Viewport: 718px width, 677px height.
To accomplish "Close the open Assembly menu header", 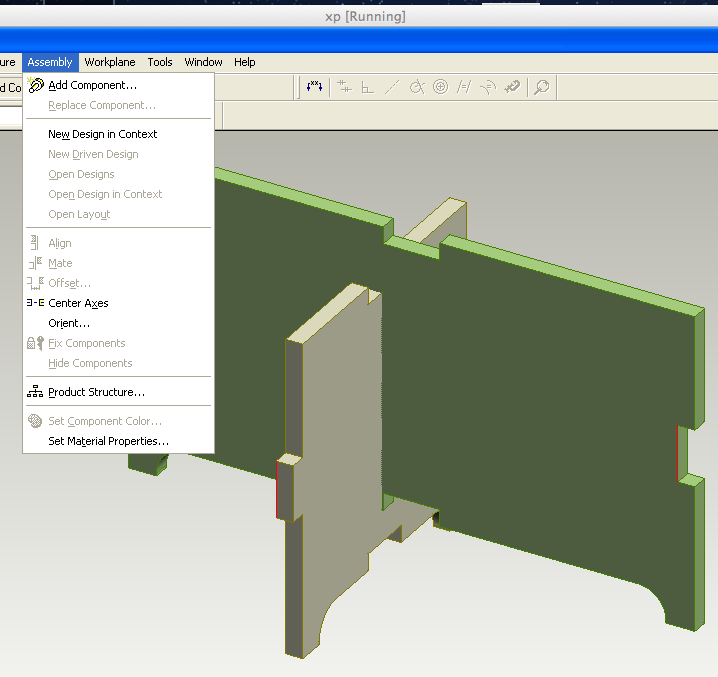I will coord(50,62).
